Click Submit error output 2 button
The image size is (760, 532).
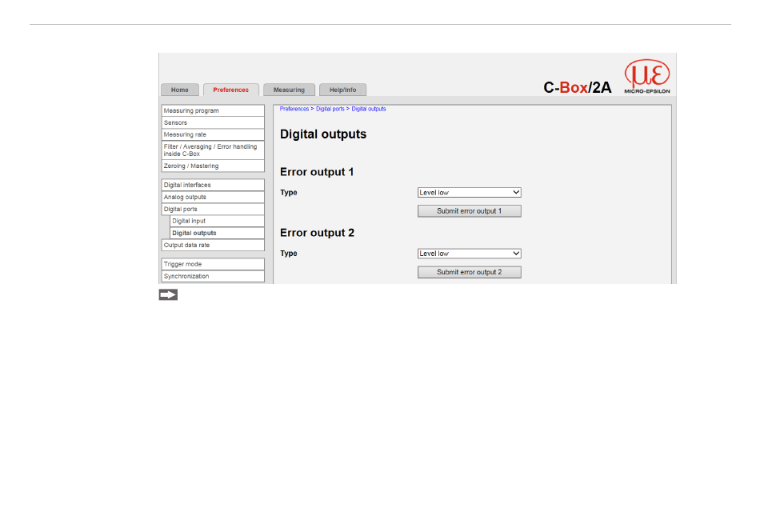pyautogui.click(x=469, y=272)
